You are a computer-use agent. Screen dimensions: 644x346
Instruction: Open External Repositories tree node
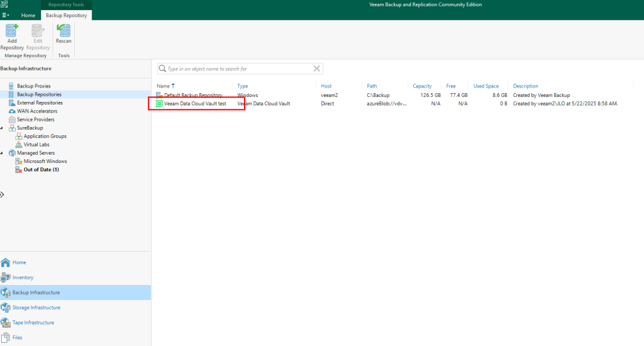tap(40, 103)
